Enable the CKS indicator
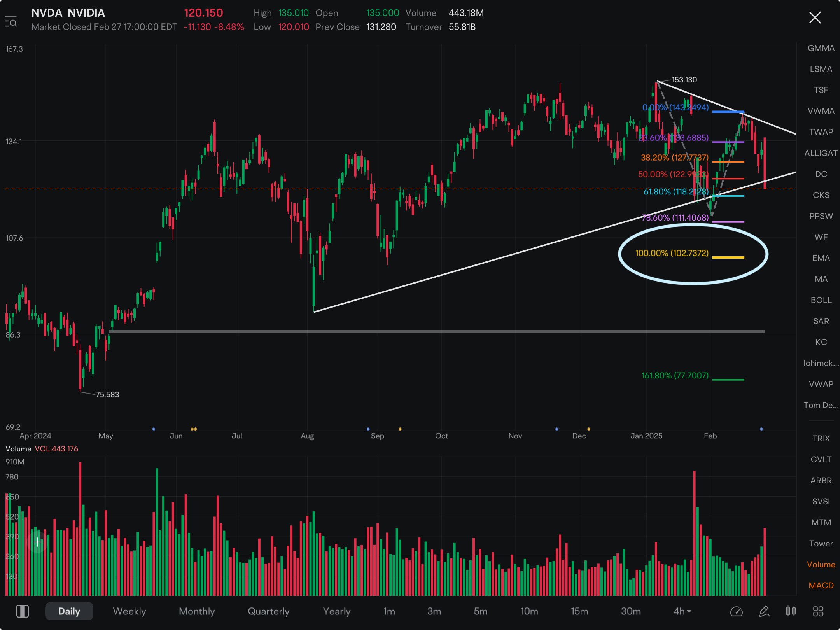 (x=821, y=195)
